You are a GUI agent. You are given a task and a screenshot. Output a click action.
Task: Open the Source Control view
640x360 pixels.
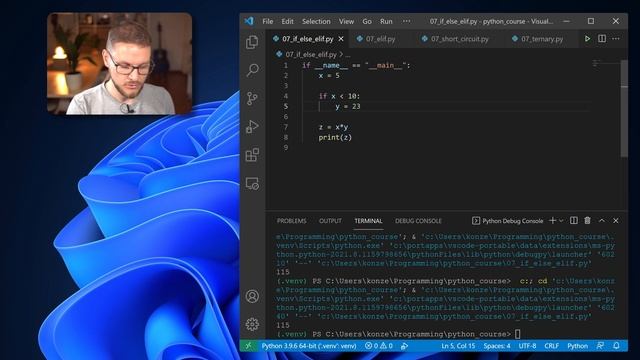click(252, 98)
